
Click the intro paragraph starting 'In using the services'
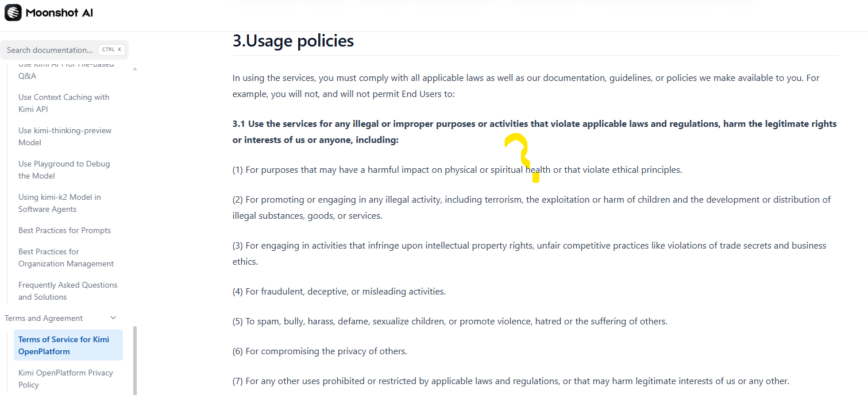click(x=526, y=86)
